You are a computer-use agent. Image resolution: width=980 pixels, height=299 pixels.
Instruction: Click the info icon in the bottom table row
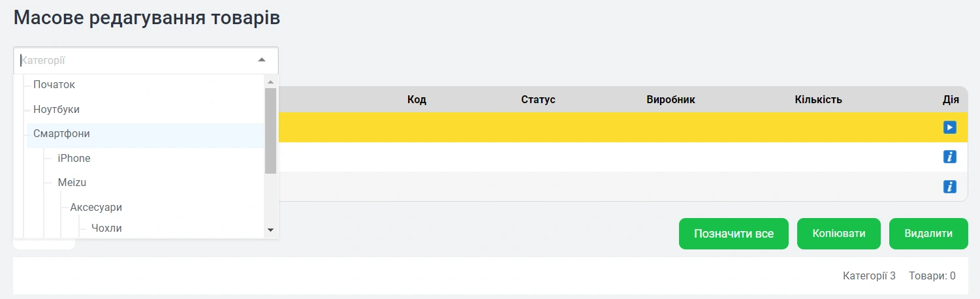tap(949, 187)
